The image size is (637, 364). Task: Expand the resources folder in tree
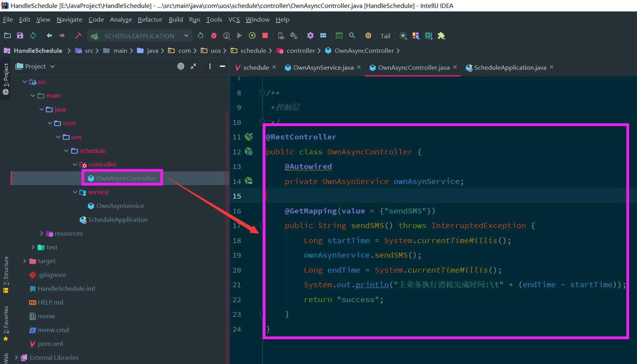(x=41, y=234)
